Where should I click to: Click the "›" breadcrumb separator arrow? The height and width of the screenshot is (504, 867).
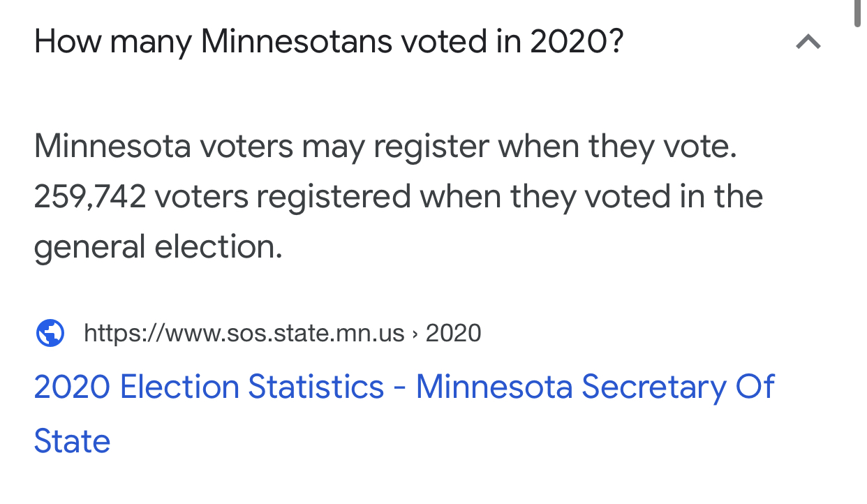point(415,334)
